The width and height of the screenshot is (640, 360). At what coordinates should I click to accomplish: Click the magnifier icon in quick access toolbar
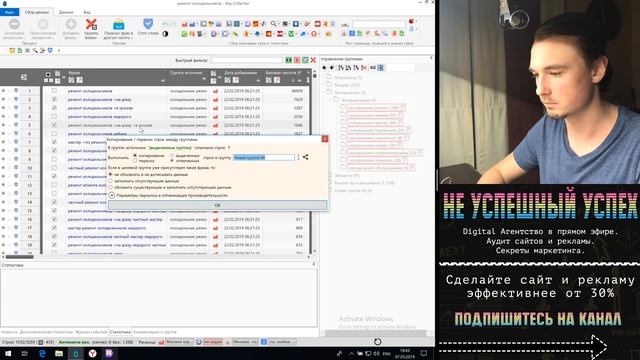(x=35, y=51)
